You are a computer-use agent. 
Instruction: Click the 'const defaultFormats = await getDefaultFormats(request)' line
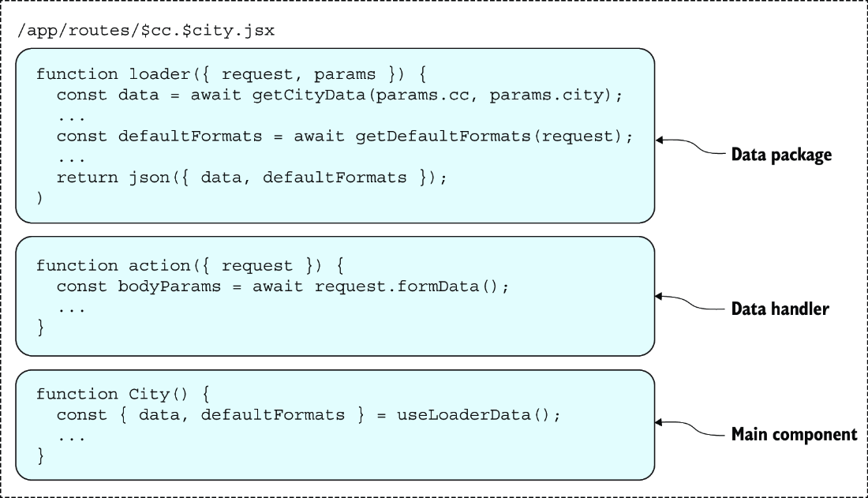coord(344,137)
